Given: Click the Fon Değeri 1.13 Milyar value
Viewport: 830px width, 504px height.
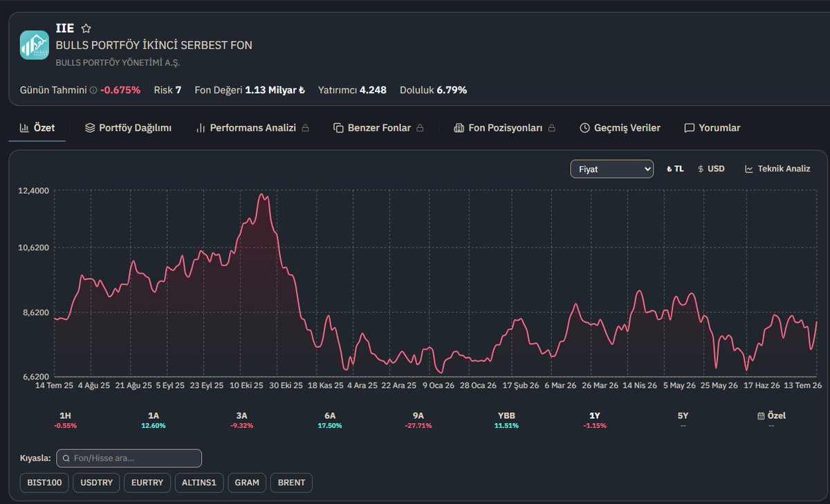Looking at the screenshot, I should 275,90.
